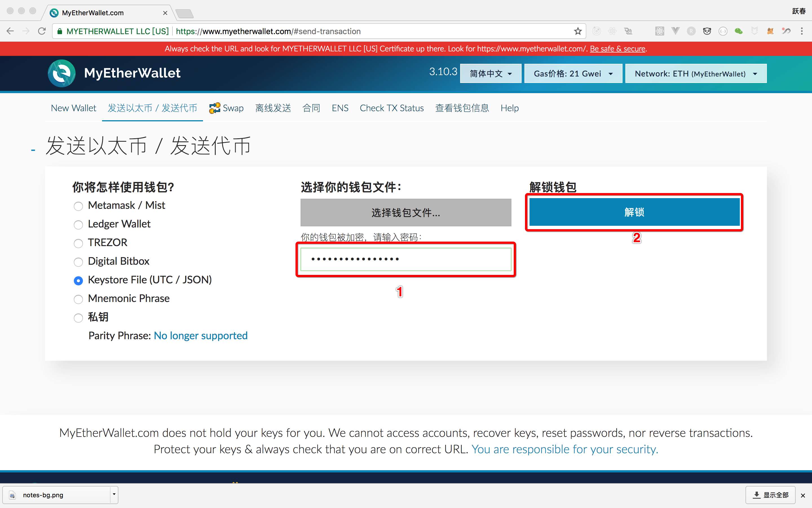Select the 私钥 private key radio option
Image resolution: width=812 pixels, height=508 pixels.
tap(78, 317)
